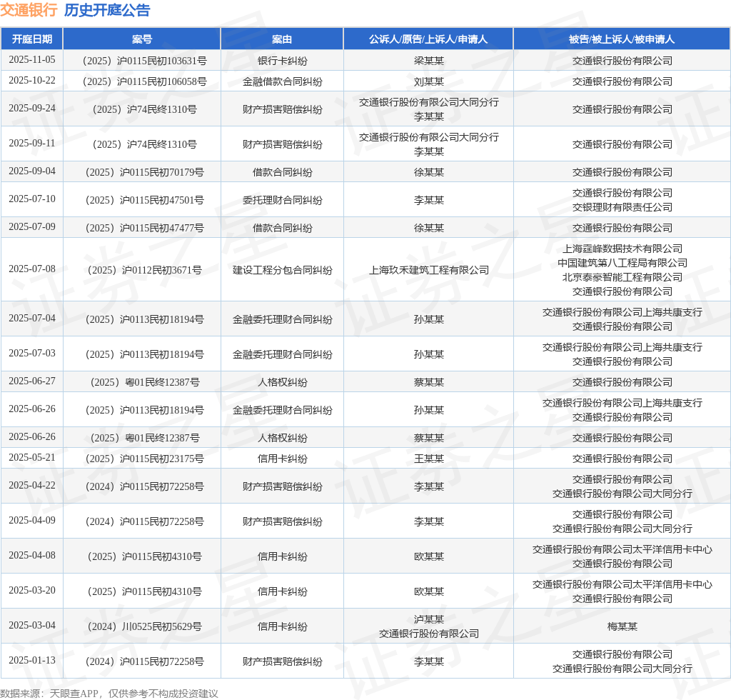Image resolution: width=731 pixels, height=700 pixels.
Task: Click the date 2025-06-27
Action: tap(31, 381)
